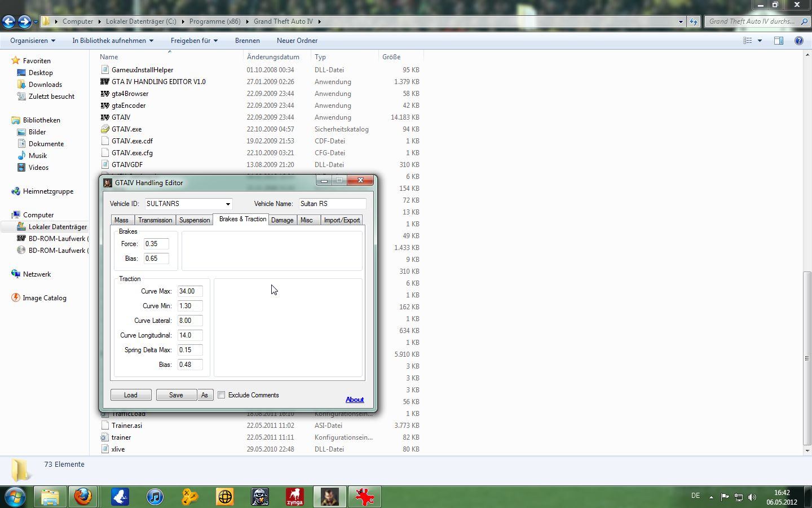
Task: Click the Curve Min field
Action: tap(190, 306)
